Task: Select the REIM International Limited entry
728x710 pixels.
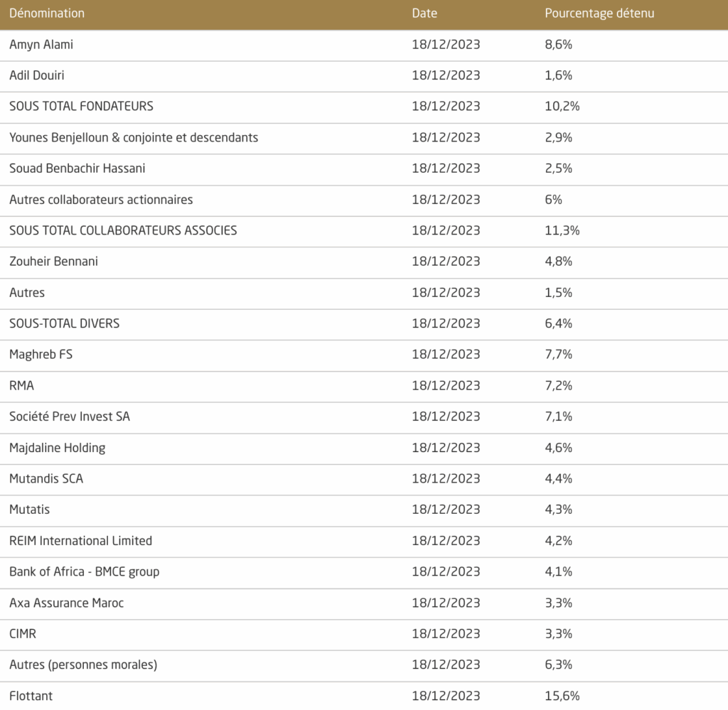Action: click(80, 541)
